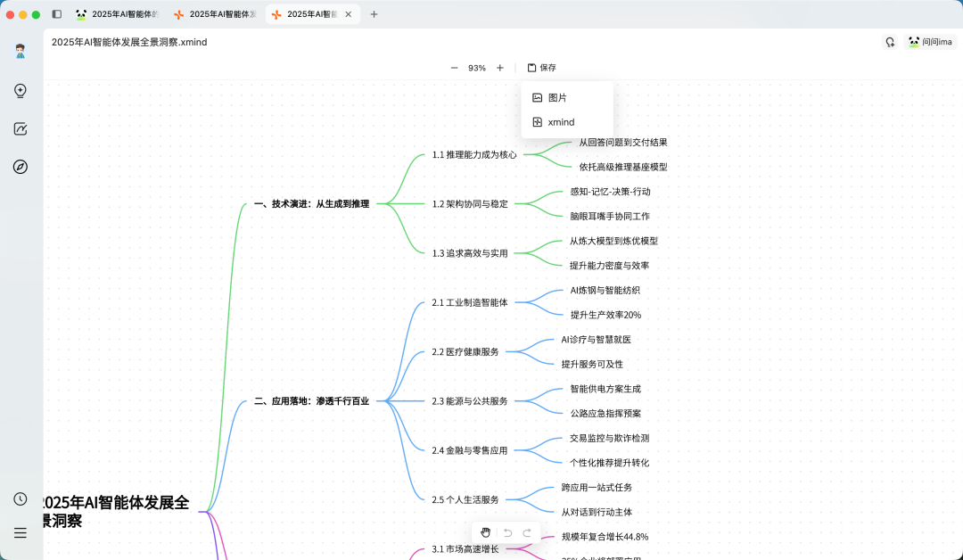Click the compose/edit icon in left sidebar
Viewport: 963px width, 560px height.
21,128
